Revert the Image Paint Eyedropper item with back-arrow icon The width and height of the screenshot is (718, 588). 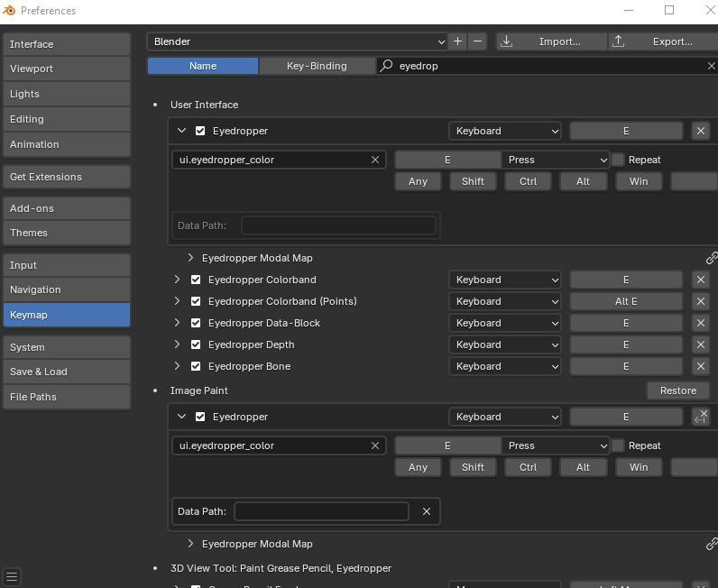[x=700, y=417]
